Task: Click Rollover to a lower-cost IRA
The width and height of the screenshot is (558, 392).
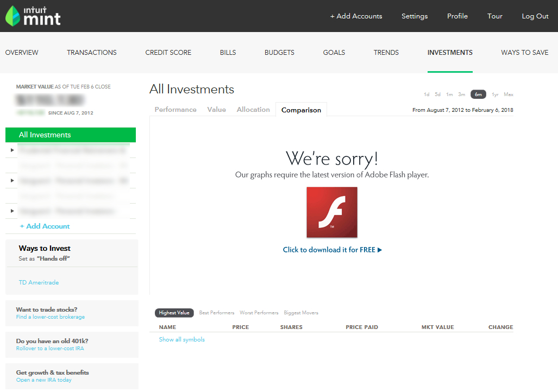Action: click(x=50, y=348)
